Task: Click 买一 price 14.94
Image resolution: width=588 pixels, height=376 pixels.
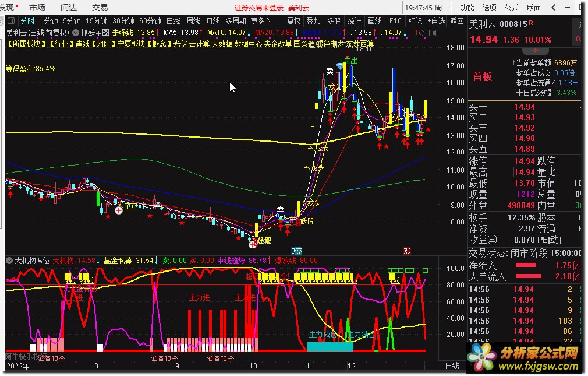Action: click(524, 107)
